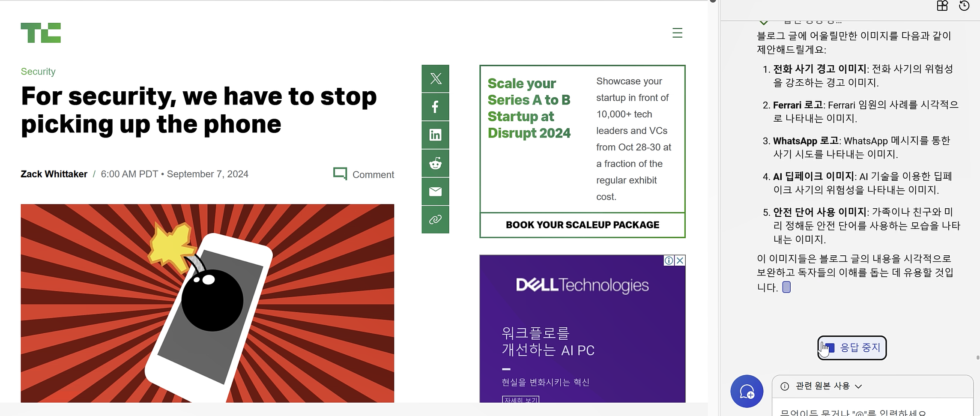Click the TechCrunch TC logo

pos(41,33)
